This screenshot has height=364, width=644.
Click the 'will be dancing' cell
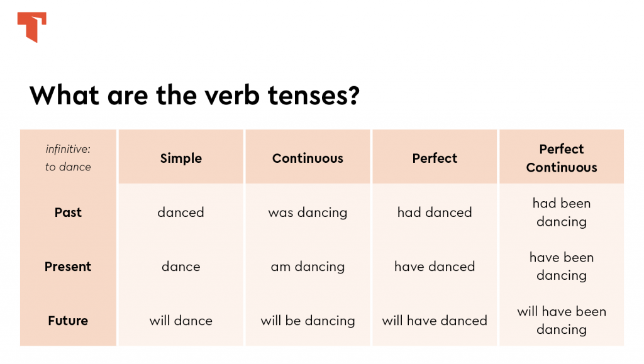pyautogui.click(x=308, y=321)
